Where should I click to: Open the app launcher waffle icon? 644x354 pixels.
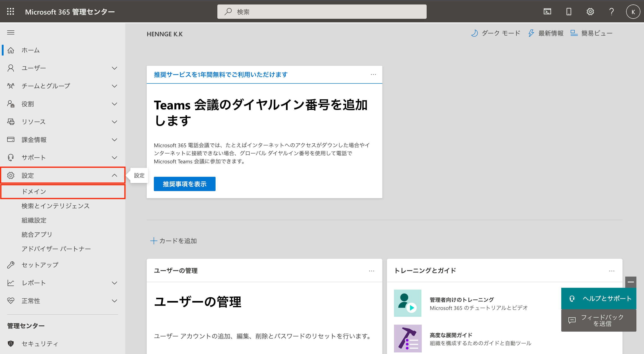(11, 11)
